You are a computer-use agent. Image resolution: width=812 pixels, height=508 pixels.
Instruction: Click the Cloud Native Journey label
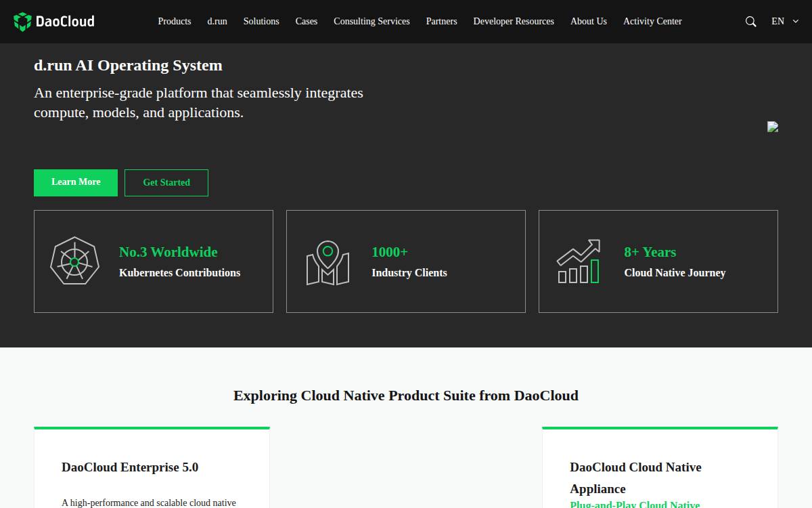(x=675, y=273)
